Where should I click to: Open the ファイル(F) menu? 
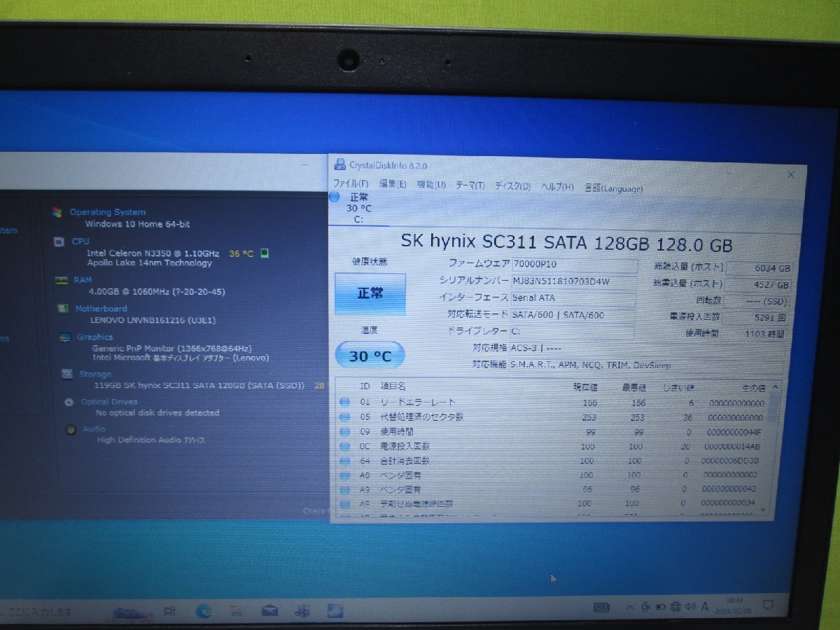[350, 184]
